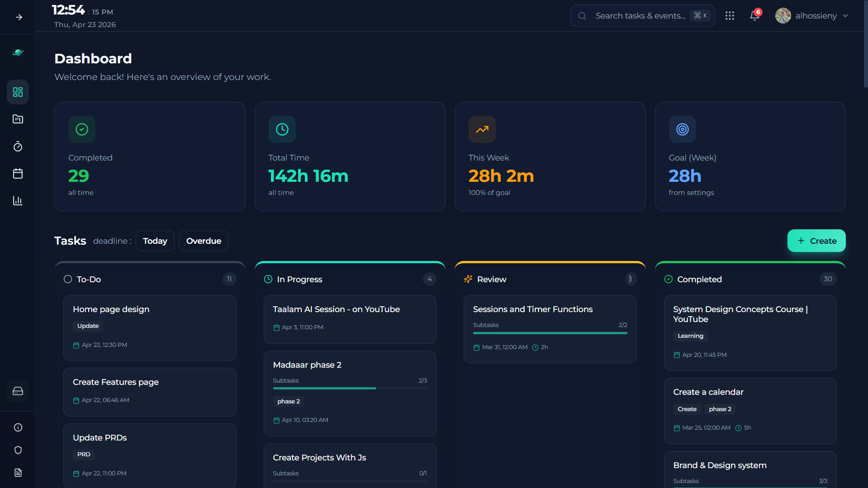Click the In Progress count badge 4
Viewport: 868px width, 488px height.
click(430, 279)
